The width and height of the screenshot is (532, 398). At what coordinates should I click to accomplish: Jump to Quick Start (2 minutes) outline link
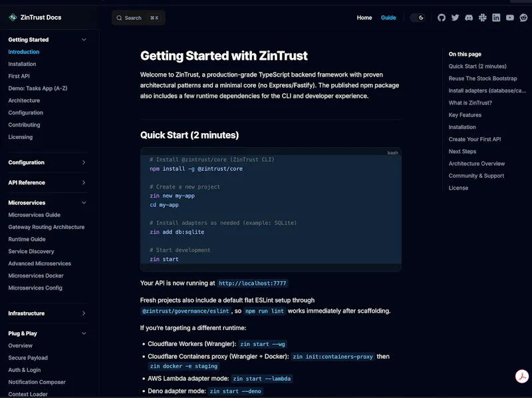(477, 66)
